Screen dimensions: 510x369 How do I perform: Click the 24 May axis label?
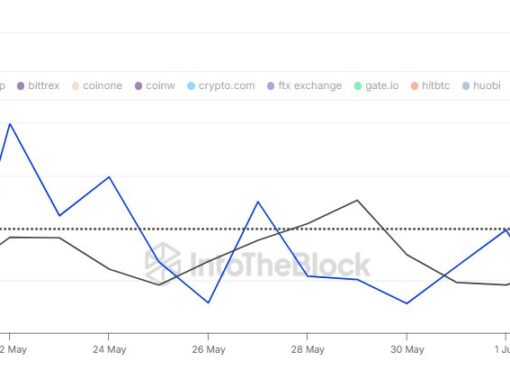109,349
